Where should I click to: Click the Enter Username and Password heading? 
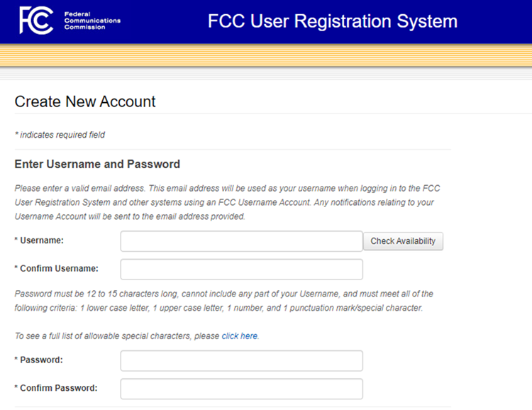97,164
